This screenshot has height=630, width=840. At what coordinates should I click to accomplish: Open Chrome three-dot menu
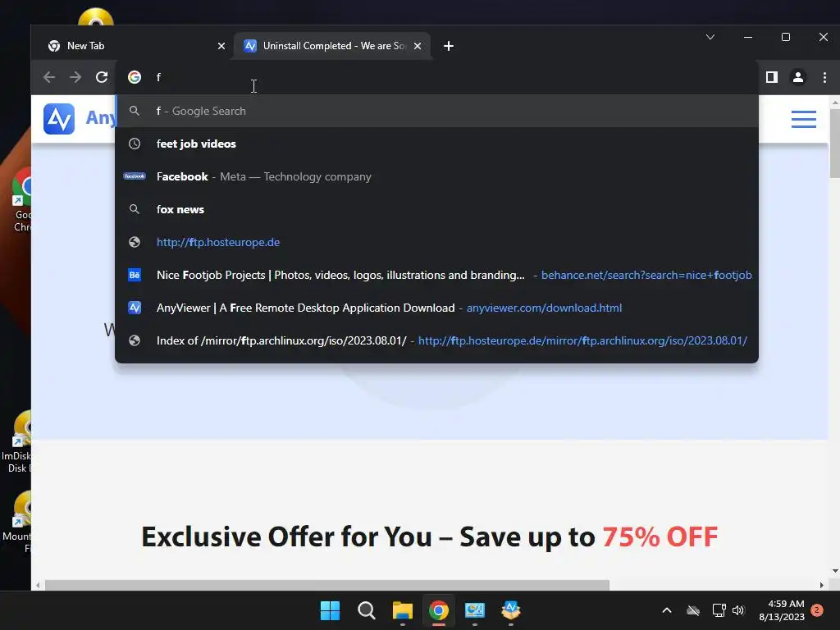[824, 77]
